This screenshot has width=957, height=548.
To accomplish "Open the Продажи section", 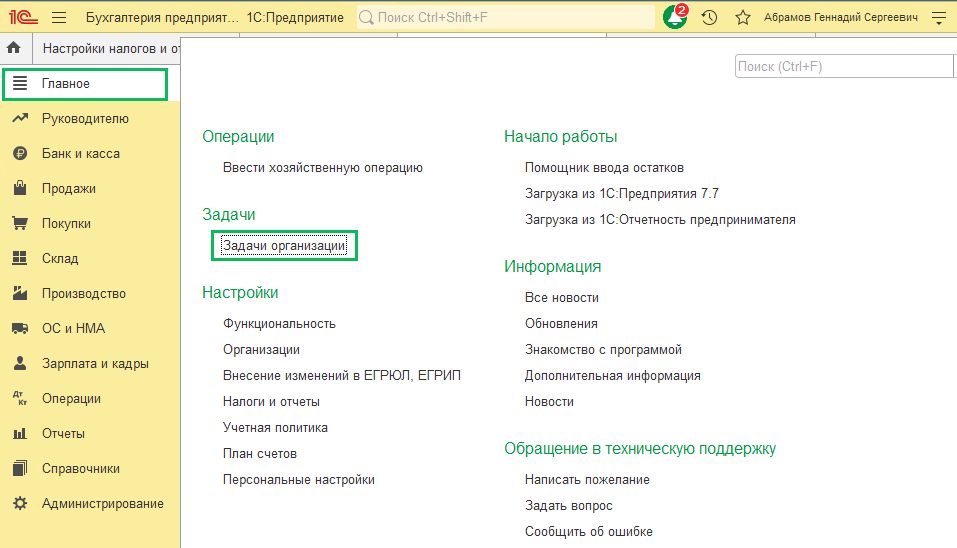I will pyautogui.click(x=68, y=189).
